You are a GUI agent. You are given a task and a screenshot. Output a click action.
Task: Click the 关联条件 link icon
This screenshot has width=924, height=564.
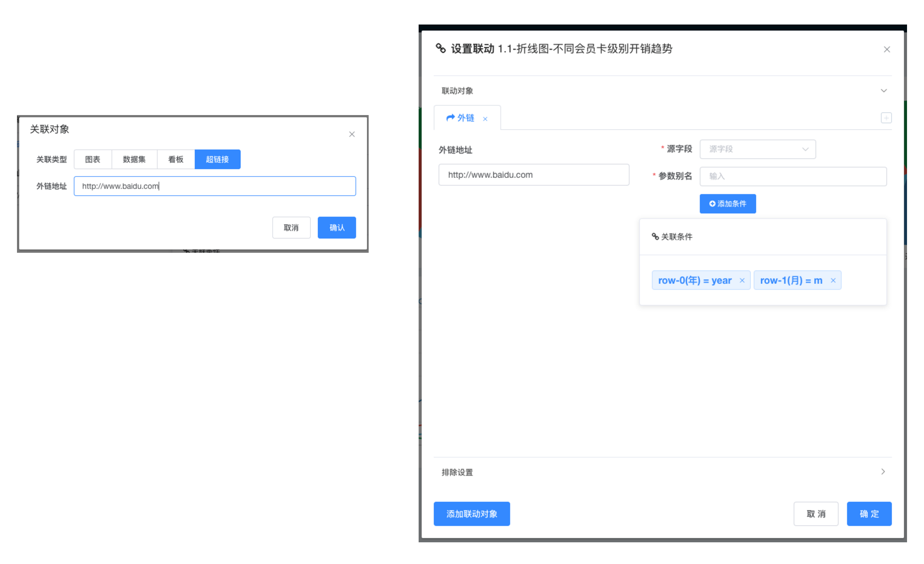(655, 237)
